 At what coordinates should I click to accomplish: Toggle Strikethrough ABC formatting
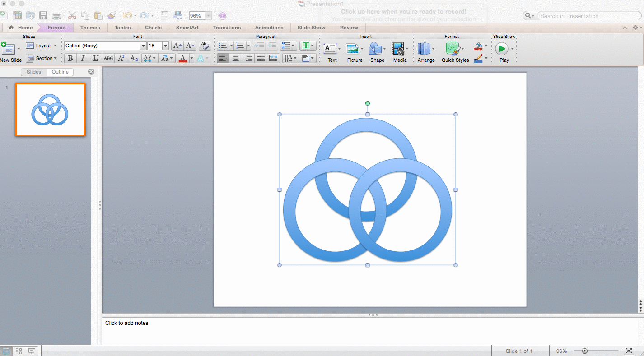[108, 58]
